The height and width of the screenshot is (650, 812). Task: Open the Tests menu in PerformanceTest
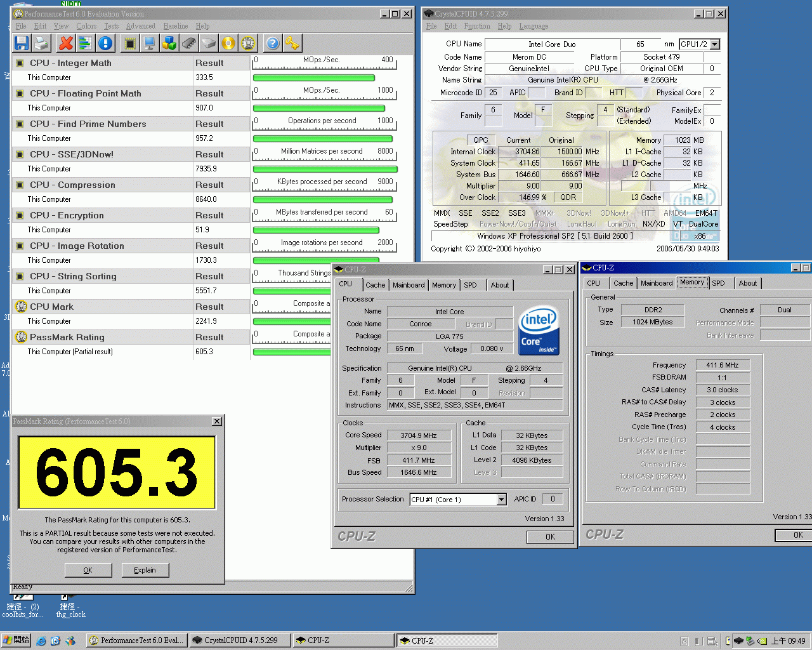pos(110,26)
